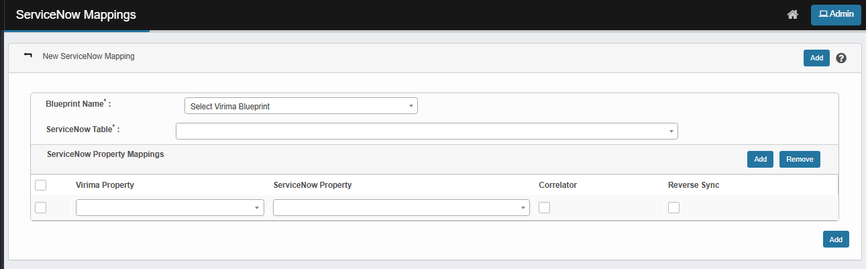Click Add in ServiceNow Property Mappings section

(760, 160)
